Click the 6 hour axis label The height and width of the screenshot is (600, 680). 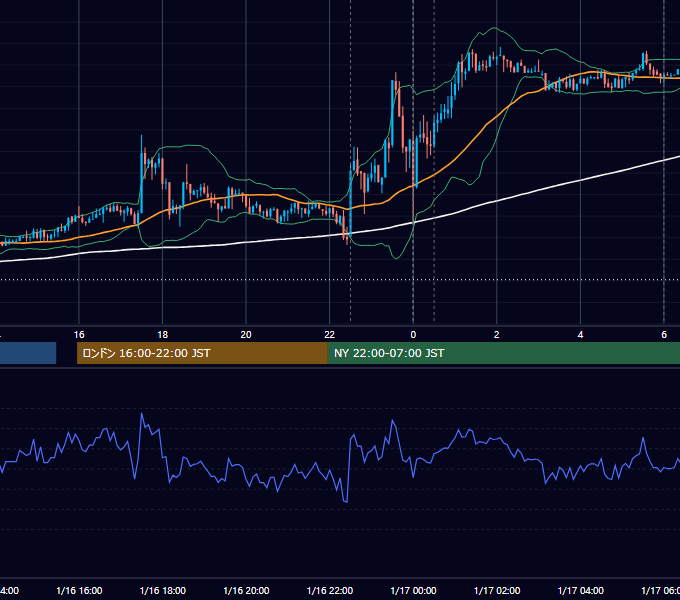click(x=664, y=335)
